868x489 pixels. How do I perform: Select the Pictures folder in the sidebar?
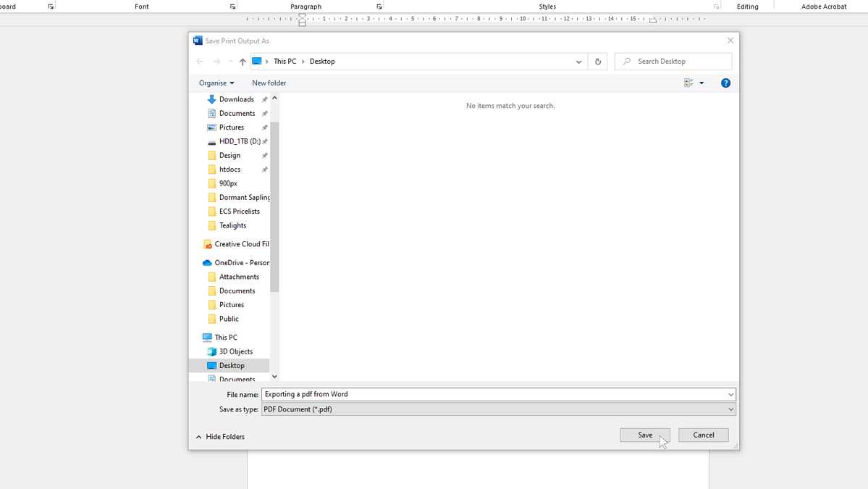pos(230,127)
